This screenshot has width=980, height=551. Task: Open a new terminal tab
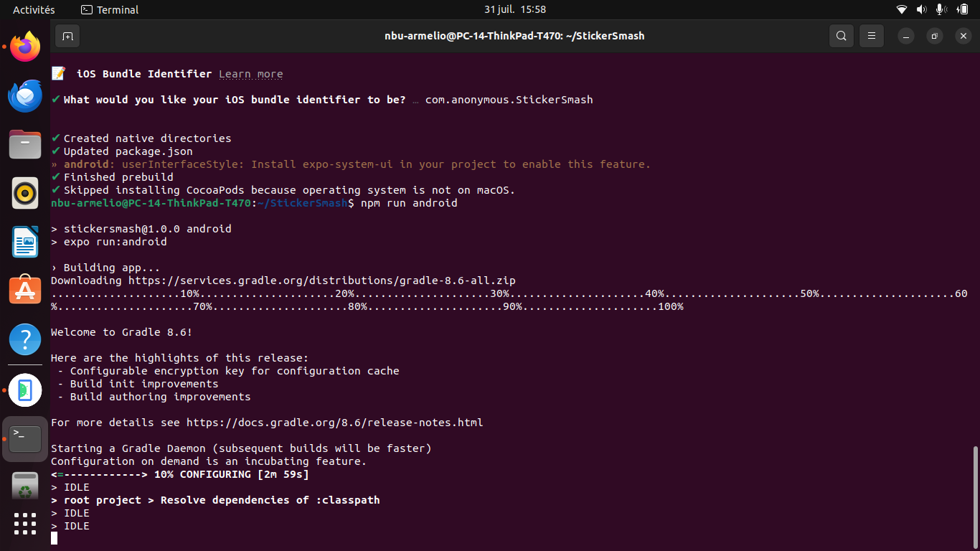[x=67, y=36]
